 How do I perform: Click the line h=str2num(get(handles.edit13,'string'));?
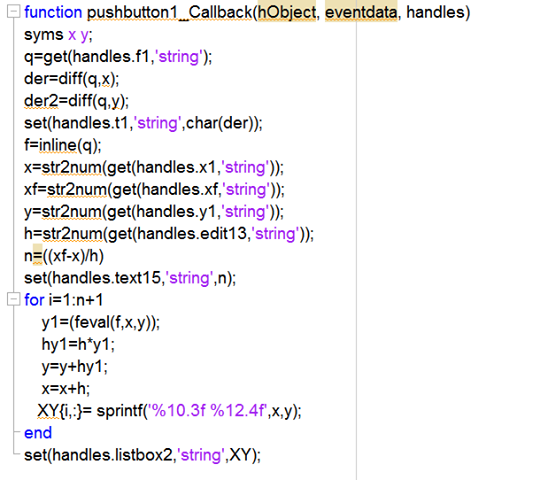(x=169, y=234)
